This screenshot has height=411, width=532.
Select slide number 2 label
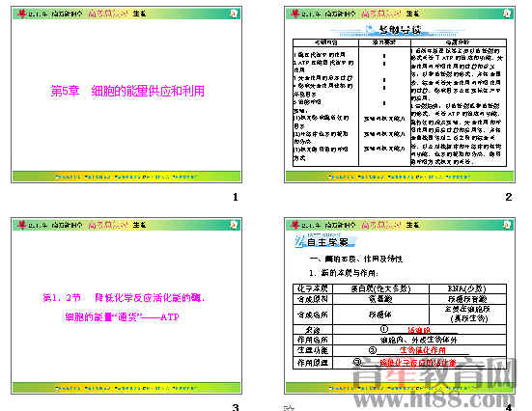(509, 197)
